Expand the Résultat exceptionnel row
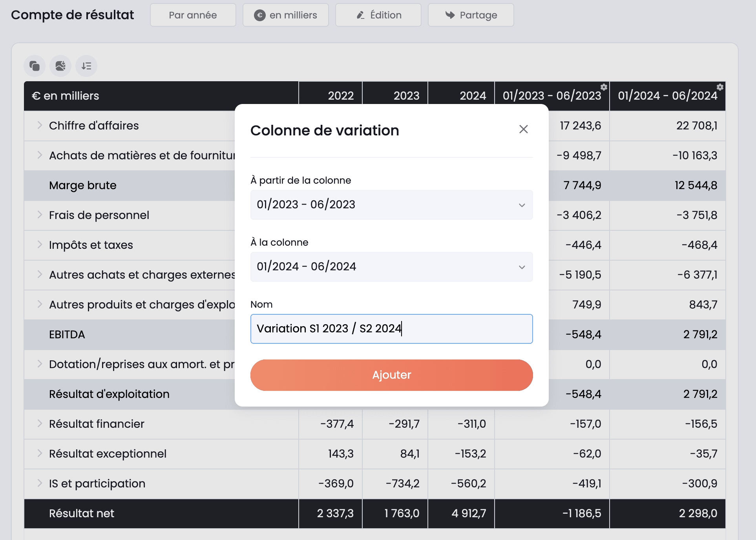The height and width of the screenshot is (540, 756). pyautogui.click(x=40, y=453)
